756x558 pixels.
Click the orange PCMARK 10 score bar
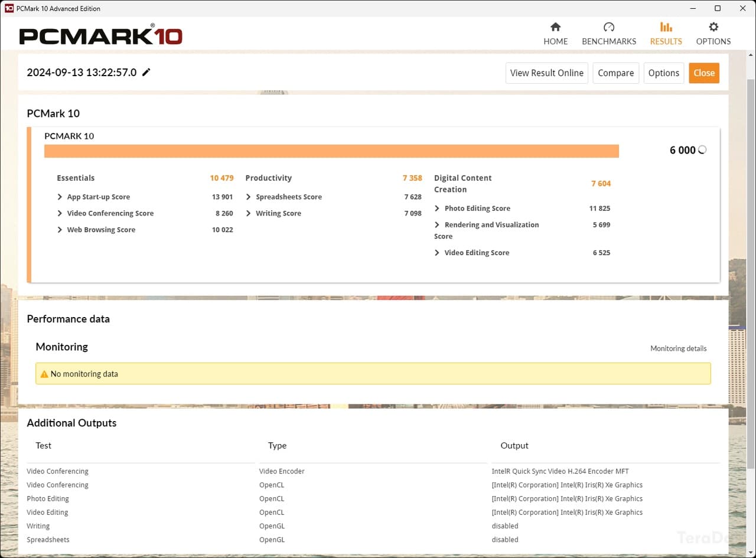point(331,151)
